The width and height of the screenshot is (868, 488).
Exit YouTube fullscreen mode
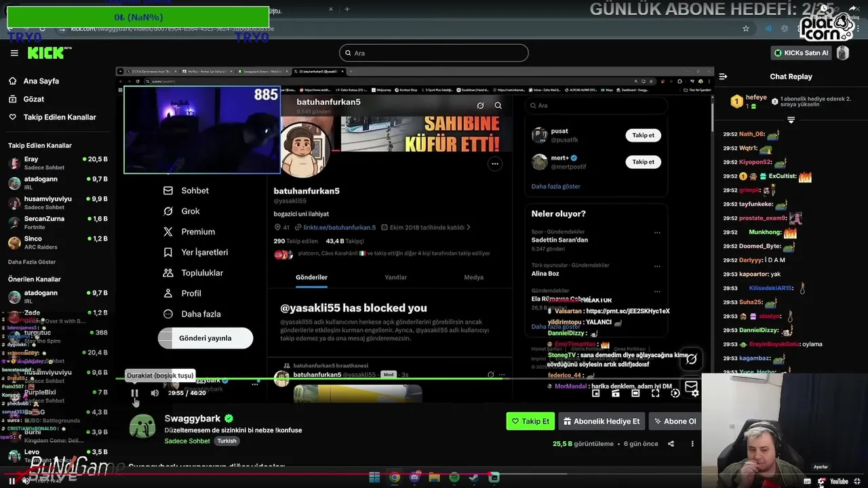click(x=859, y=481)
